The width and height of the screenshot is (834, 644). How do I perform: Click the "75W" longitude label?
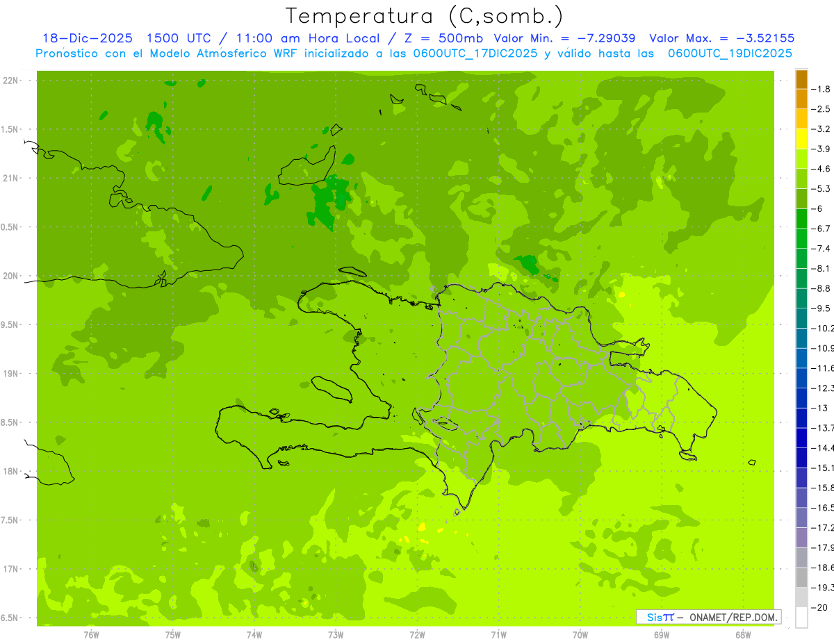click(x=173, y=635)
